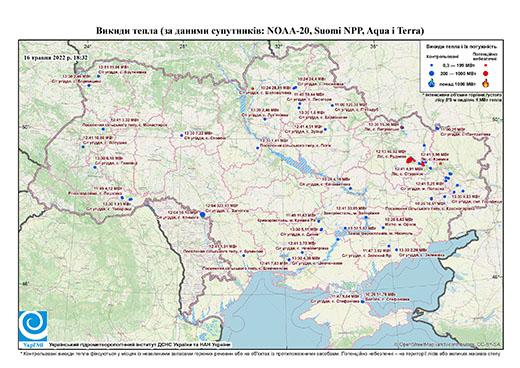Click the map title mentioning NOAA-20
520x368 pixels.
tap(260, 31)
